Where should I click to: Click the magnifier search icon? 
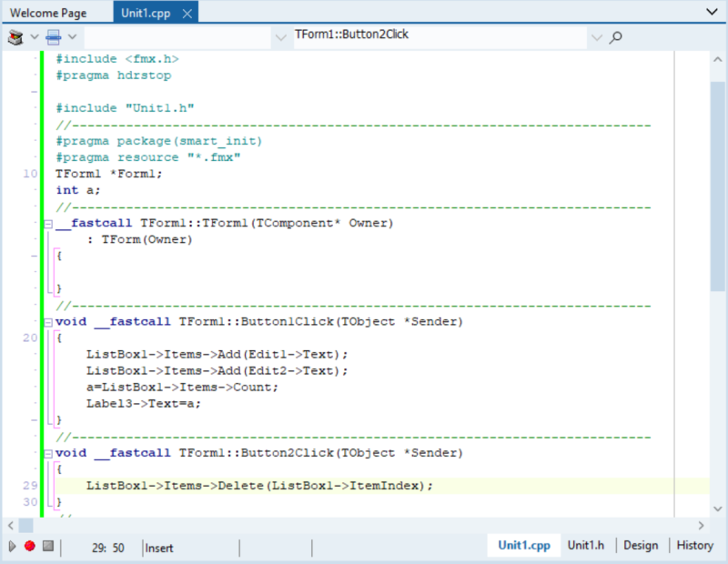click(616, 36)
